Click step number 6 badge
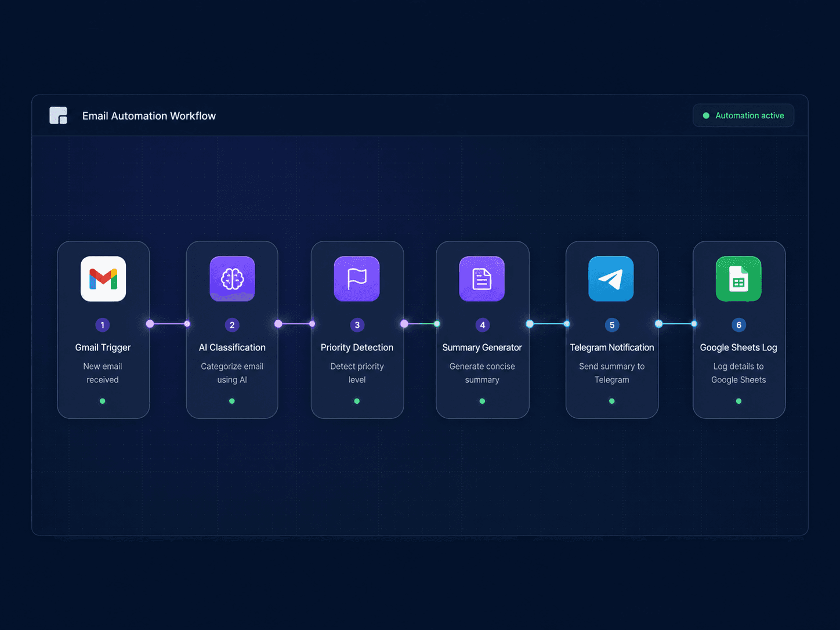 pos(739,325)
